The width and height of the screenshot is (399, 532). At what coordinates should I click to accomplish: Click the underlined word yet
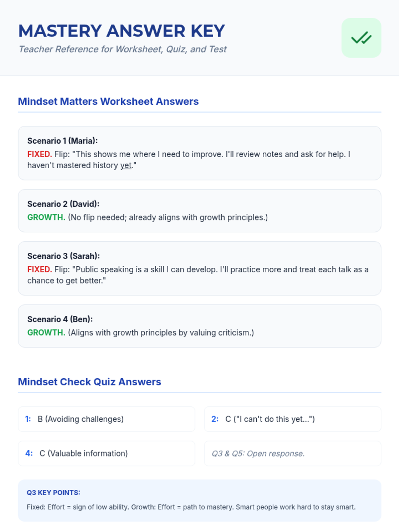point(126,166)
